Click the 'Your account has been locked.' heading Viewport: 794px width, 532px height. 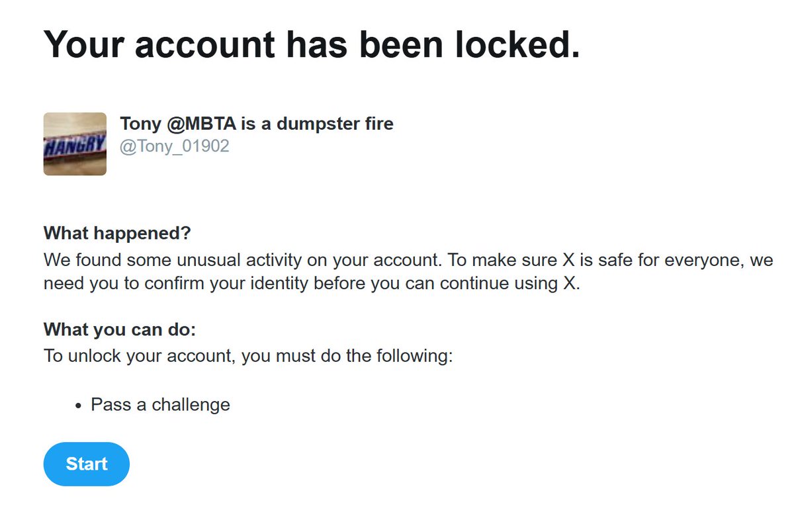[x=312, y=44]
